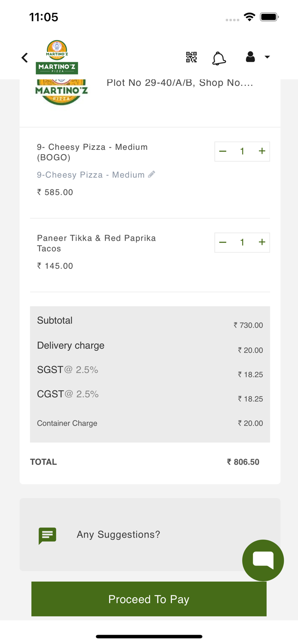
Task: Decrease quantity of Paneer Tikka Tacos
Action: click(223, 242)
